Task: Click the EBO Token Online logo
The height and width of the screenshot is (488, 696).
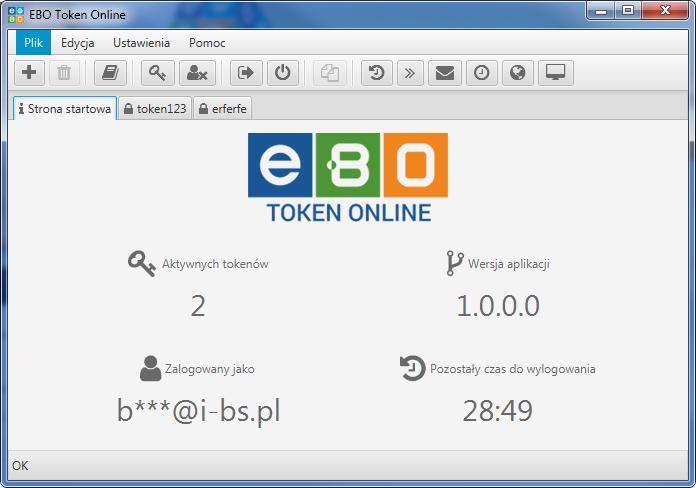Action: click(348, 178)
